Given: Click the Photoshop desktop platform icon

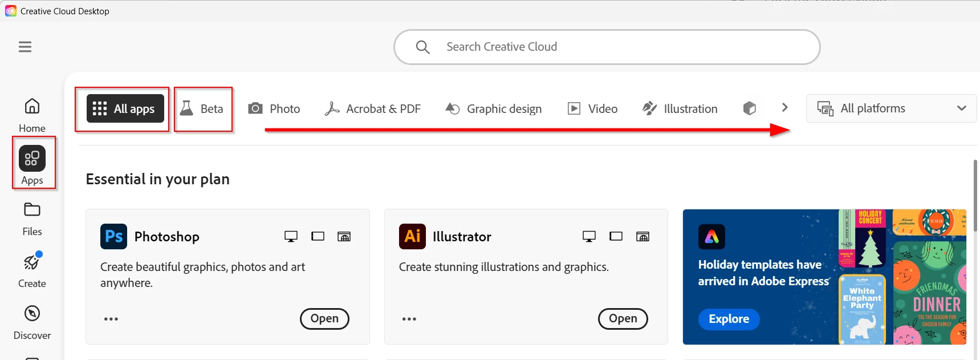Looking at the screenshot, I should coord(291,236).
